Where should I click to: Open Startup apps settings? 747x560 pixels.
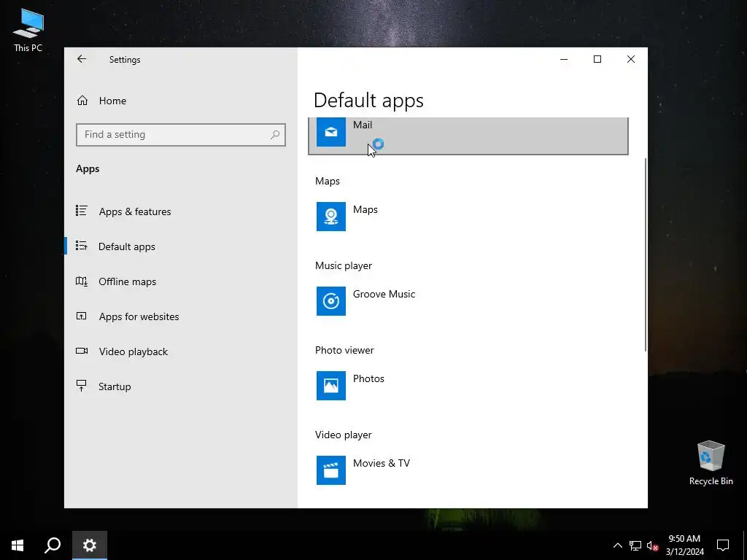[x=181, y=386]
